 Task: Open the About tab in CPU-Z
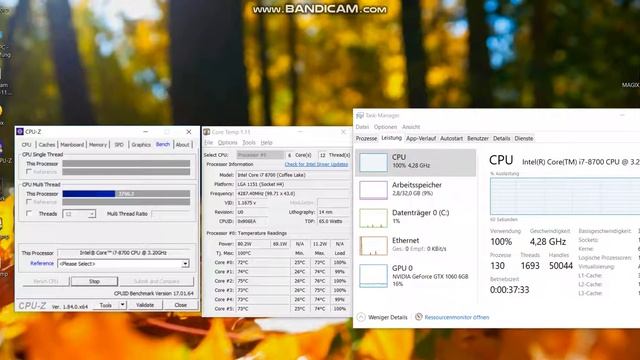point(182,144)
